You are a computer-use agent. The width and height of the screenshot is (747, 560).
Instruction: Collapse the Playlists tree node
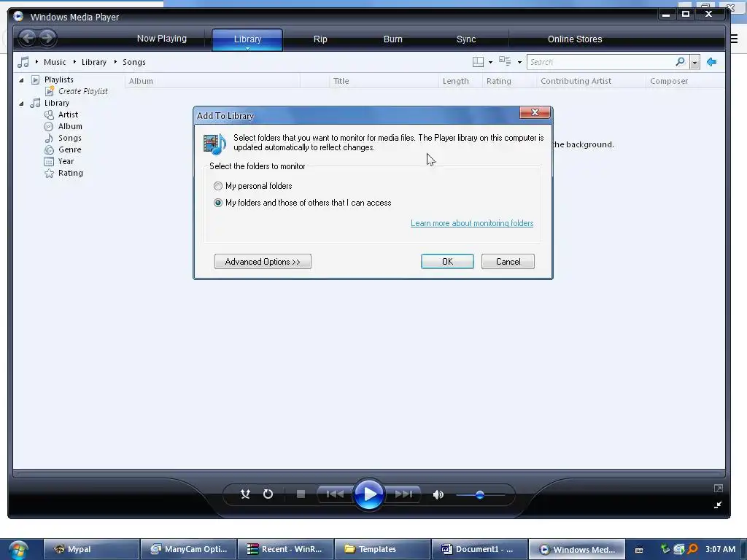pyautogui.click(x=21, y=80)
